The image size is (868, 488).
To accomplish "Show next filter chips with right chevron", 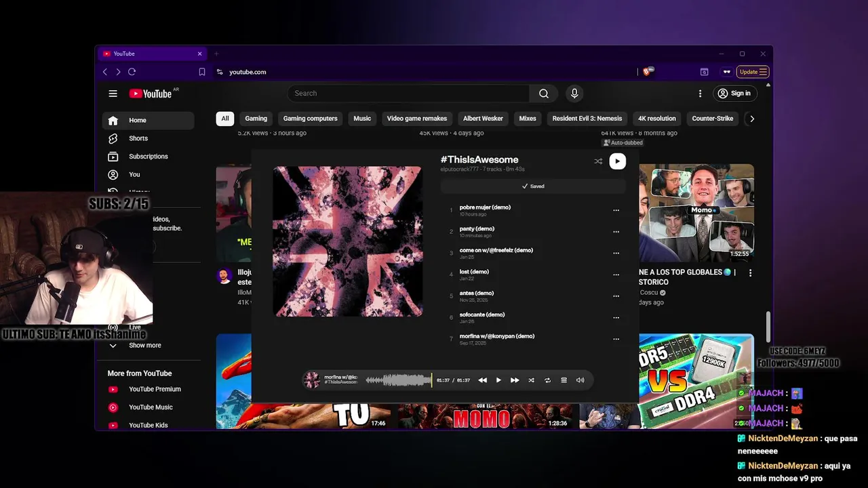I will coord(751,119).
